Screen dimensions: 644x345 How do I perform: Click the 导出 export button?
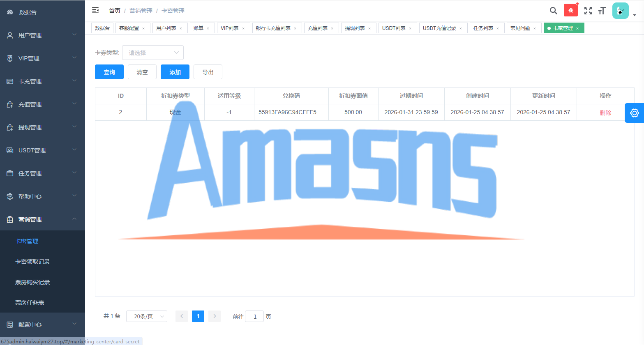(x=208, y=72)
